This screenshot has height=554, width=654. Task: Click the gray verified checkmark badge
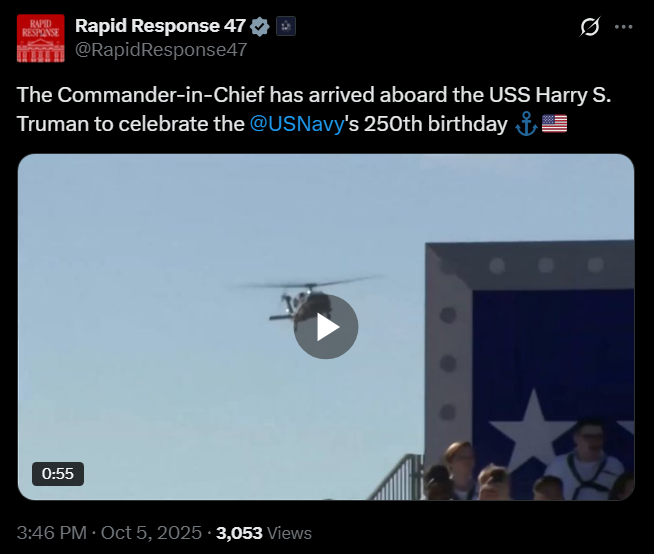[259, 26]
